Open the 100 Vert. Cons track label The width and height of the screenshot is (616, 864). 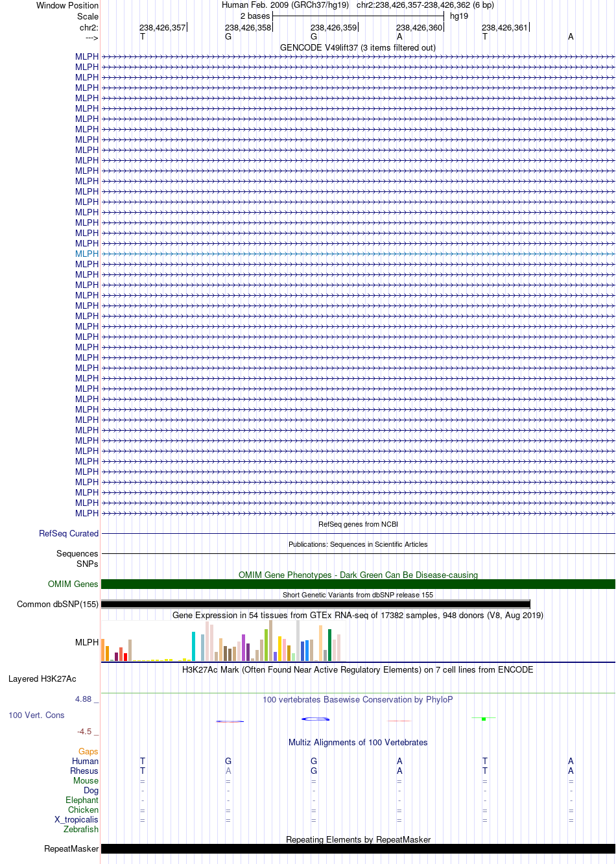click(36, 715)
